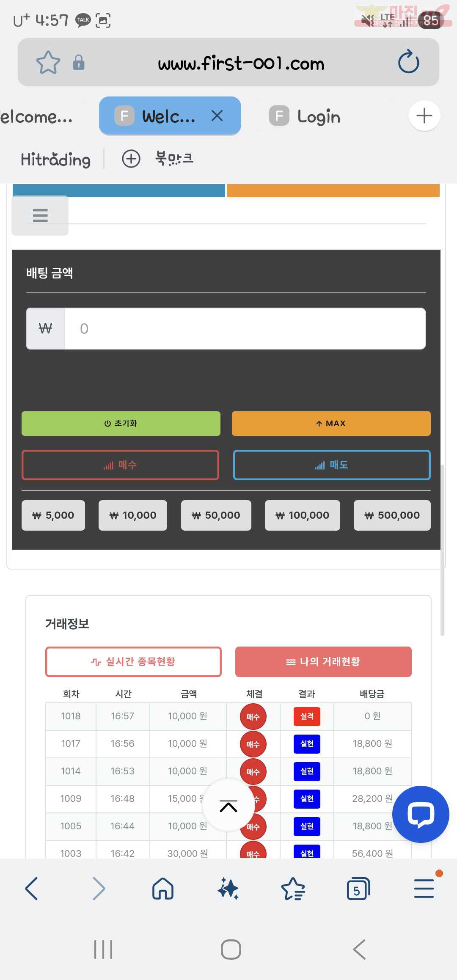Open browser AI sparkle assistant icon
The height and width of the screenshot is (980, 457).
coord(228,888)
